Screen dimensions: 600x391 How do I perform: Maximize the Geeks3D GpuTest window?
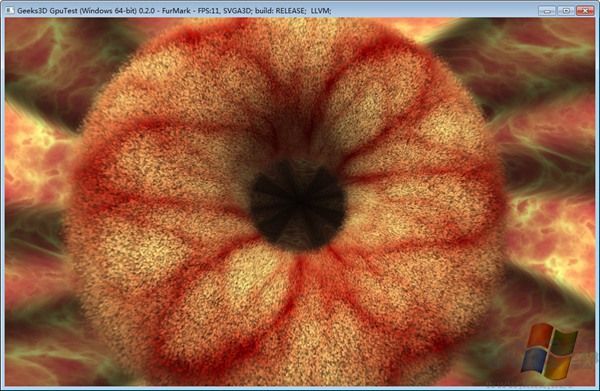566,11
